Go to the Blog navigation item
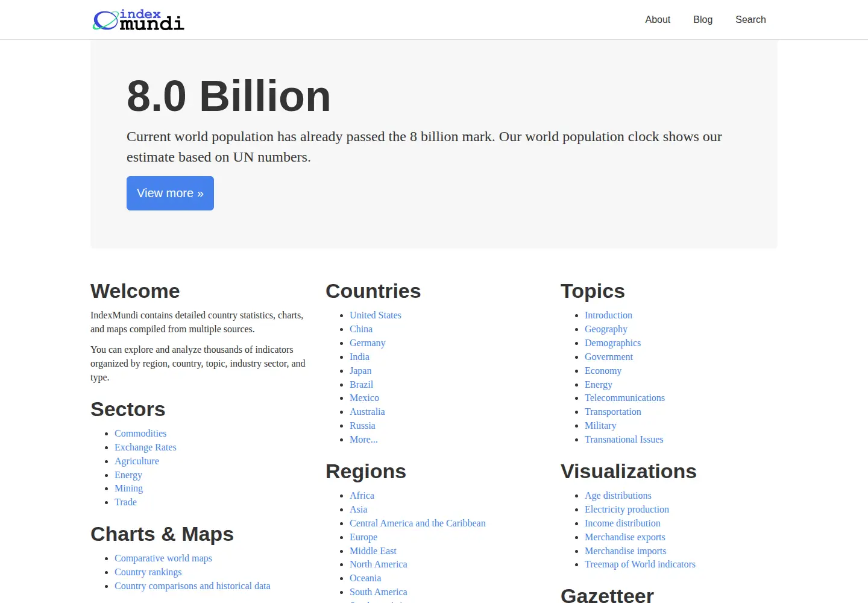The height and width of the screenshot is (603, 868). click(703, 20)
